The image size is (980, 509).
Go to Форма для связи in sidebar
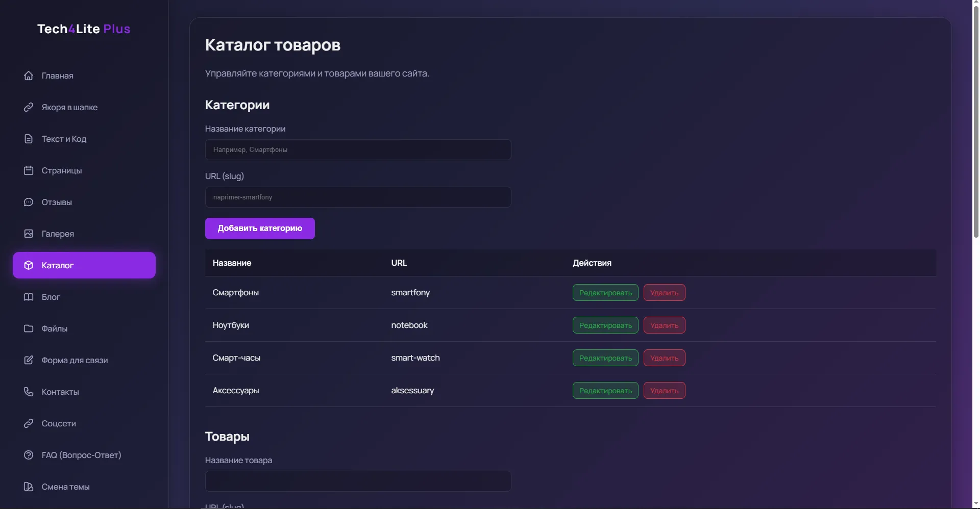[x=75, y=360]
